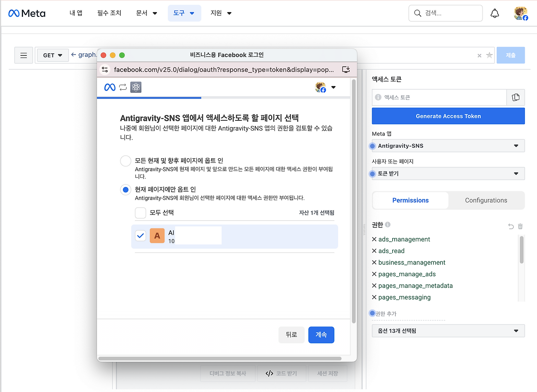Select 현재 페이지에만 옵트 인 radio
Image resolution: width=537 pixels, height=392 pixels.
tap(126, 190)
